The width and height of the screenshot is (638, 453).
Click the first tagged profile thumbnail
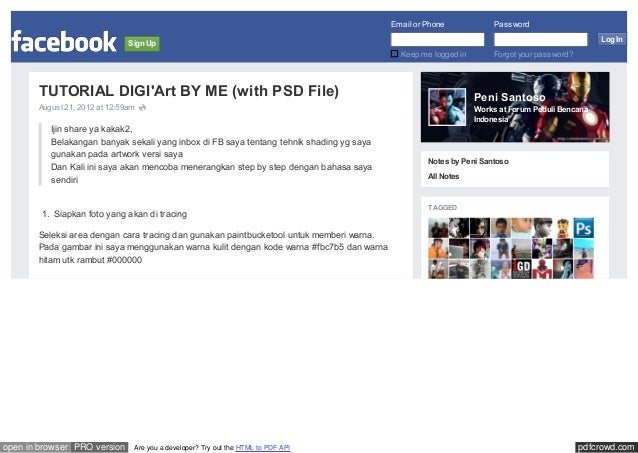click(x=438, y=228)
